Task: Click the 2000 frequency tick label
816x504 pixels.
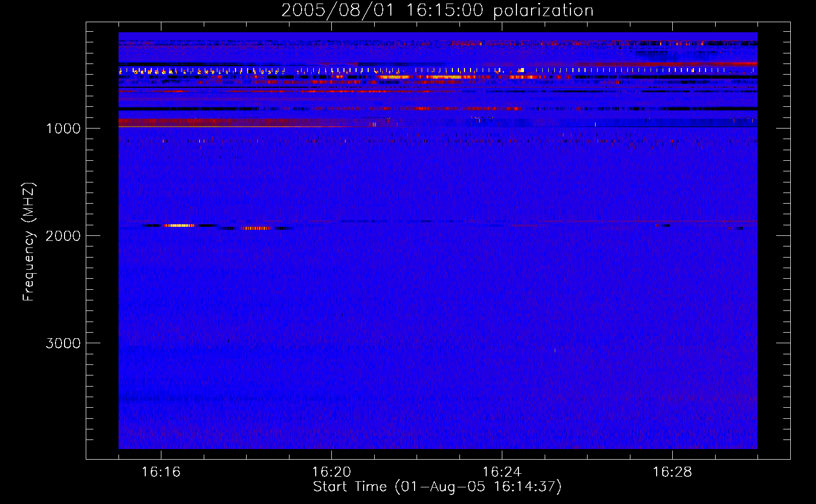Action: (x=63, y=236)
